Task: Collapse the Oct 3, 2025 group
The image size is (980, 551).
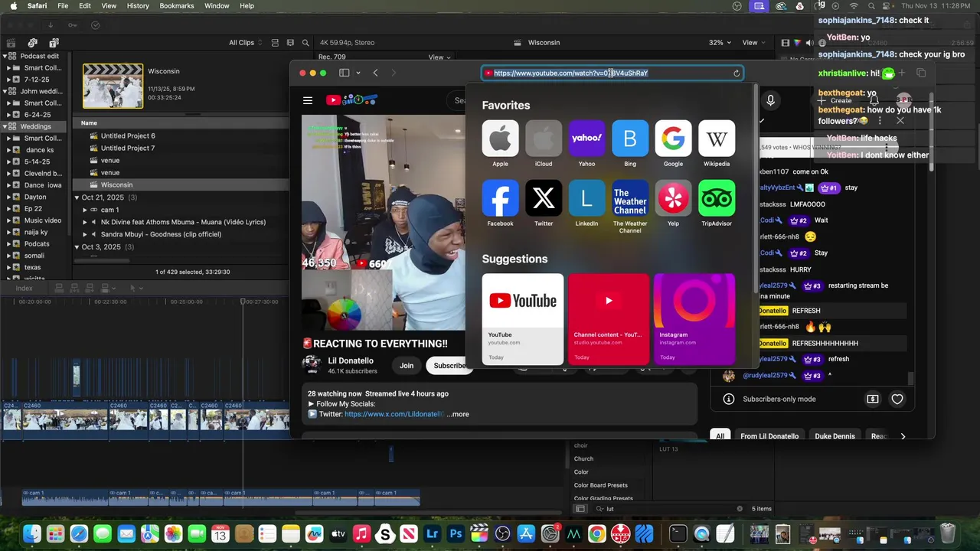Action: click(77, 247)
